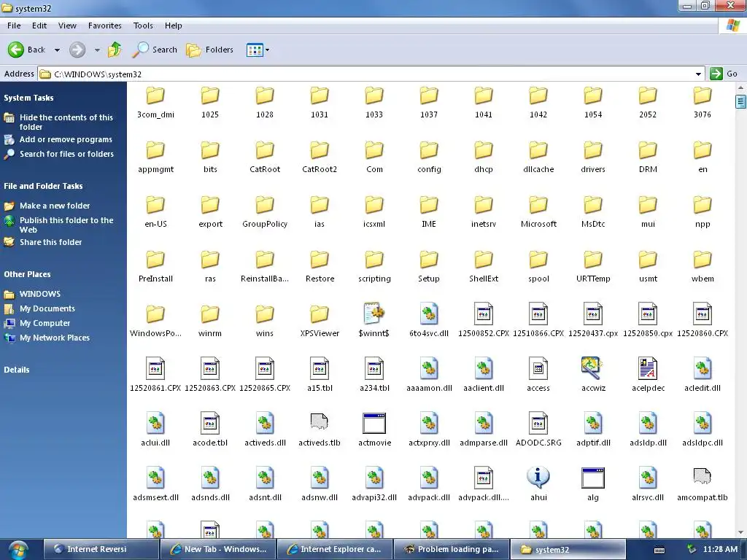747x560 pixels.
Task: Open the Favorites menu
Action: coord(105,26)
